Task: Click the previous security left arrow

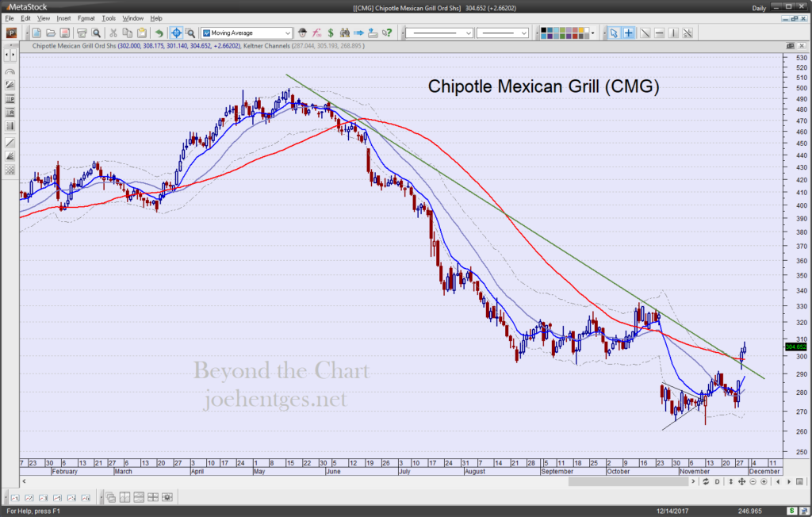Action: coord(778,482)
